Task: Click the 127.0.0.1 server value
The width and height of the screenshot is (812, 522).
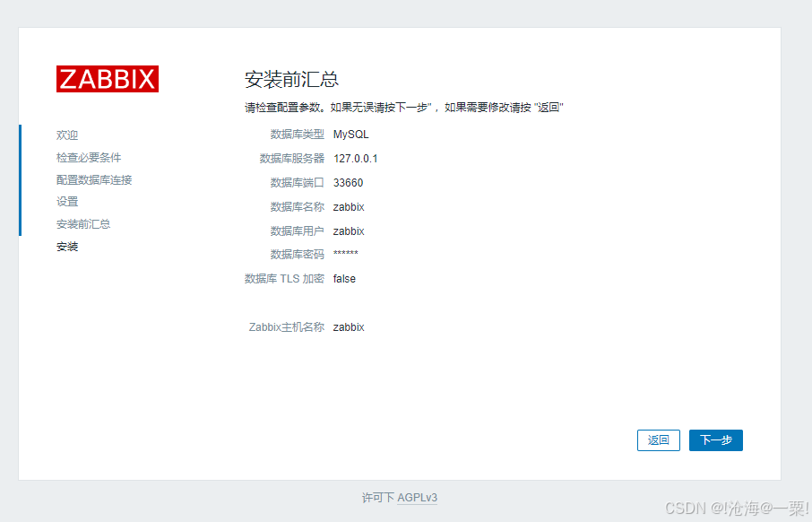Action: 355,159
